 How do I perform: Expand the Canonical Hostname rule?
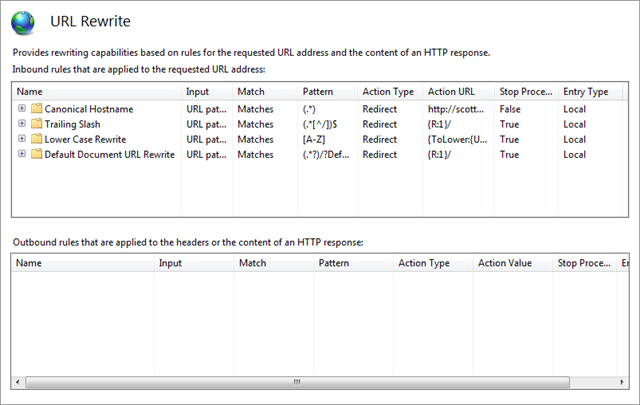[22, 108]
